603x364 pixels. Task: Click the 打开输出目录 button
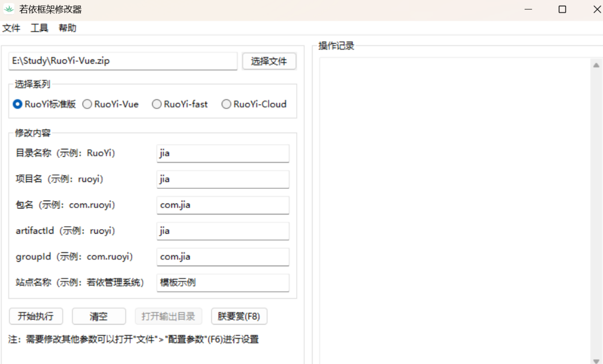tap(168, 316)
